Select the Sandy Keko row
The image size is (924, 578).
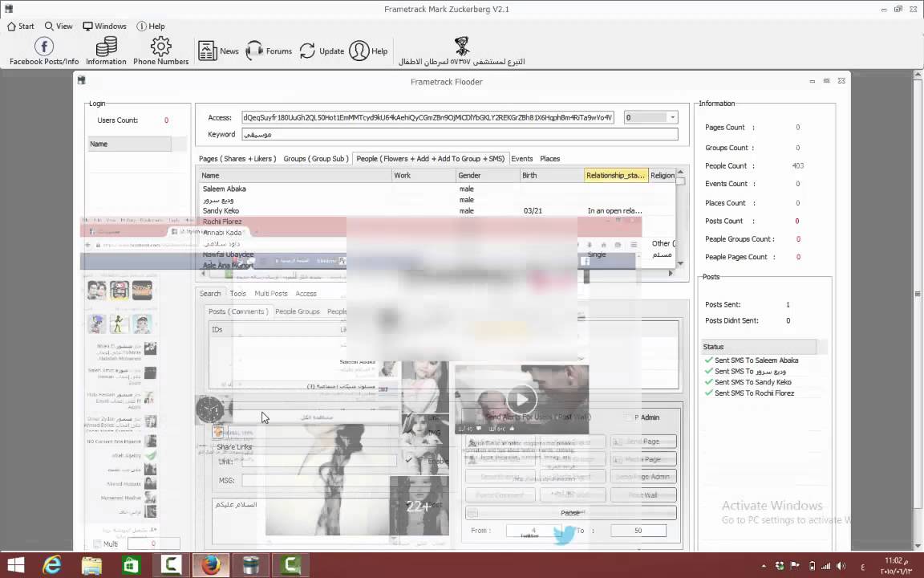click(436, 210)
